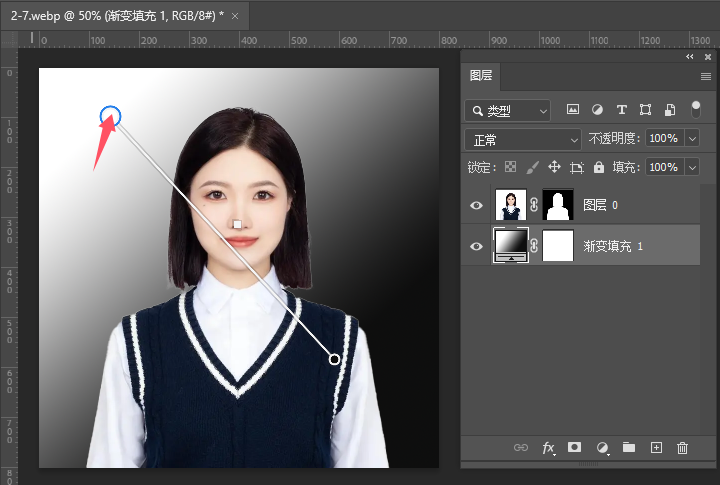
Task: Create new fill or adjustment layer
Action: click(x=602, y=448)
